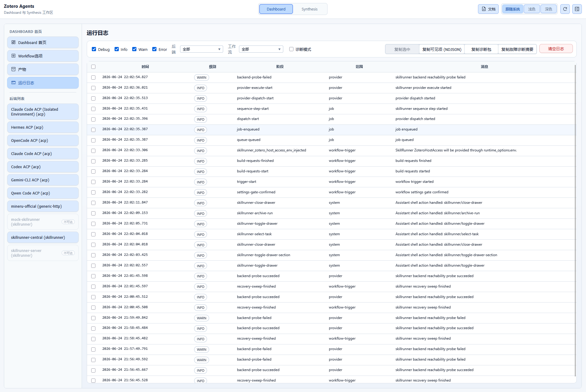This screenshot has width=586, height=392.
Task: Click the 消息 column header
Action: tap(484, 67)
